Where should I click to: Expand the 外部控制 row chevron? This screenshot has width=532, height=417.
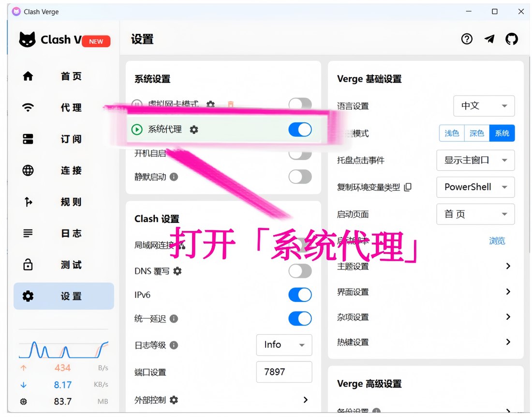coord(305,400)
